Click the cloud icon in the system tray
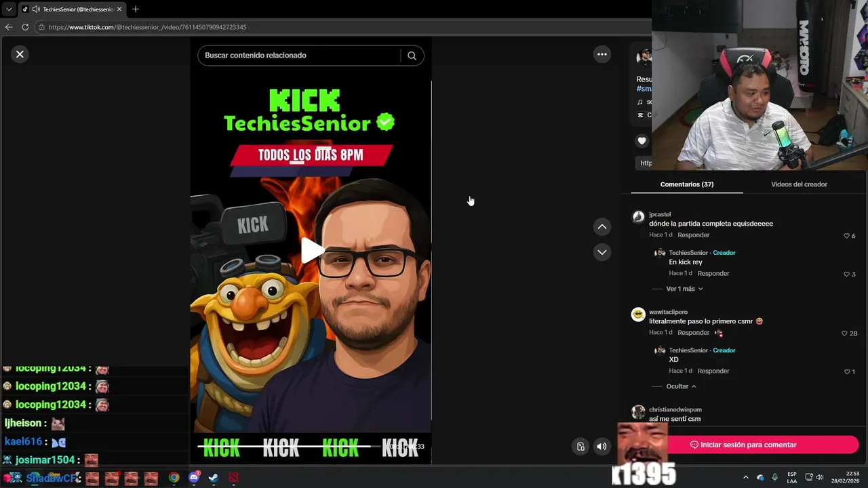 point(760,478)
